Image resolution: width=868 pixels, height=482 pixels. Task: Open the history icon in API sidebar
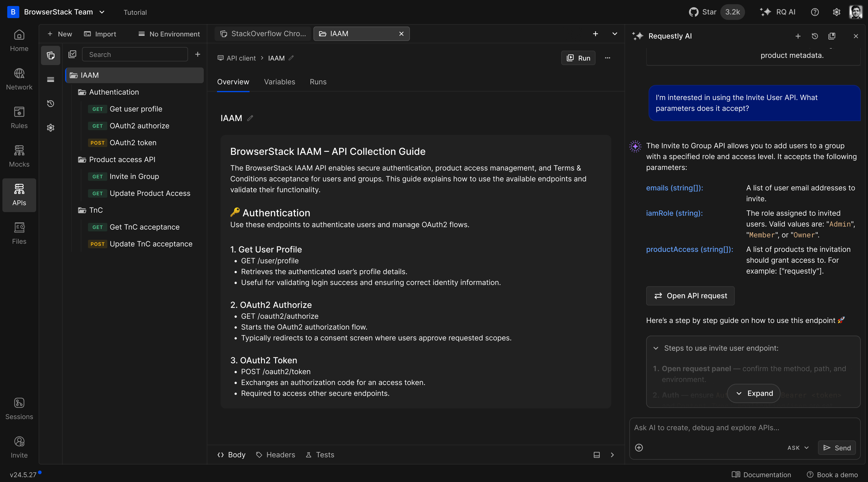coord(51,103)
